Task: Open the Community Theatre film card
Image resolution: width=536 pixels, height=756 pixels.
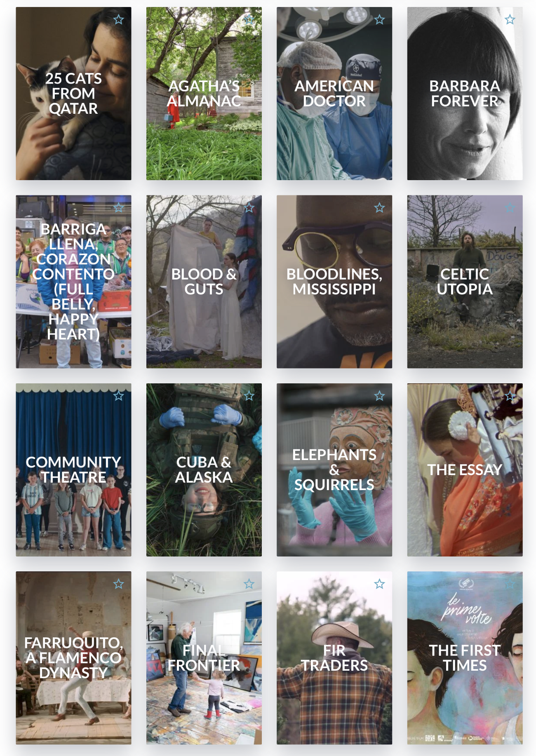Action: [73, 470]
